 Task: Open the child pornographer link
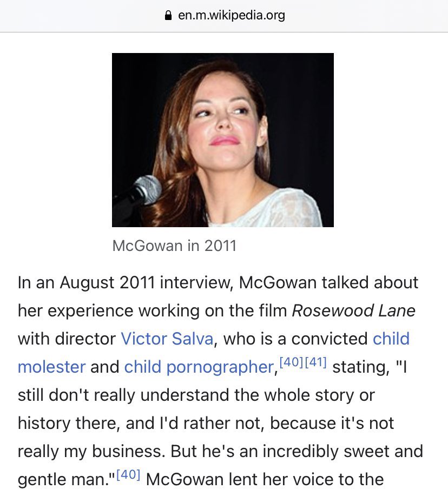(x=199, y=367)
